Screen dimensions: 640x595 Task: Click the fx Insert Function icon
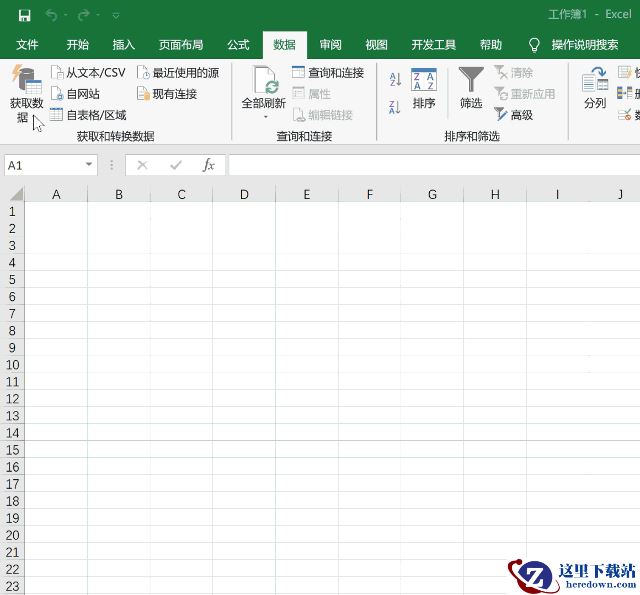209,165
